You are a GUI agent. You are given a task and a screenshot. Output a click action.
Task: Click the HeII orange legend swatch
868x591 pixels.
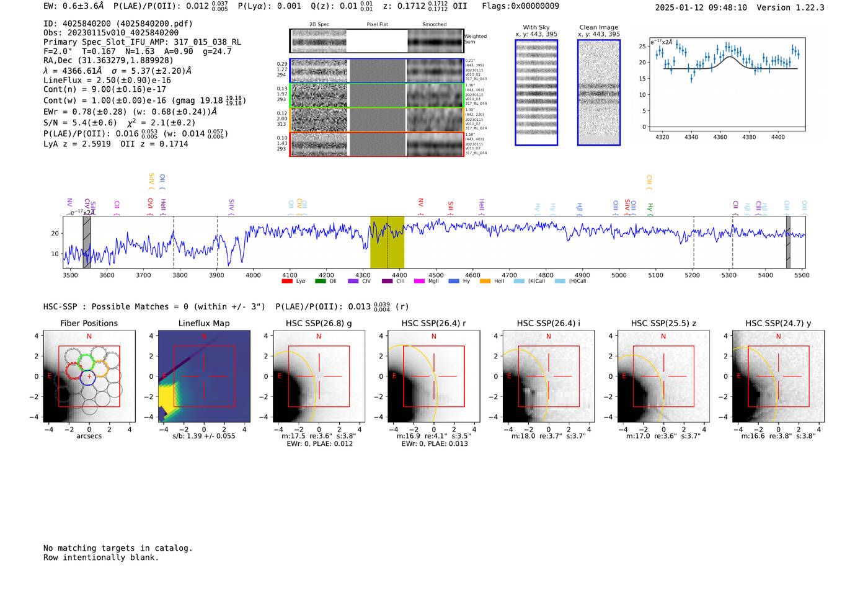[485, 281]
